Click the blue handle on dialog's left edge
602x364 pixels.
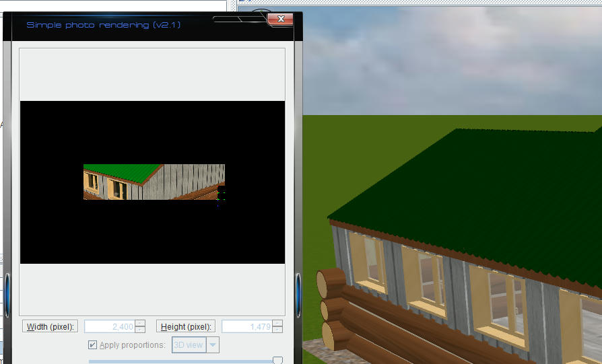tap(7, 295)
